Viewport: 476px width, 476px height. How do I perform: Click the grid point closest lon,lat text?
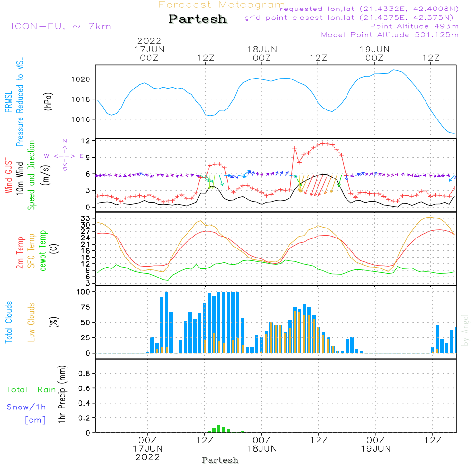pyautogui.click(x=349, y=18)
